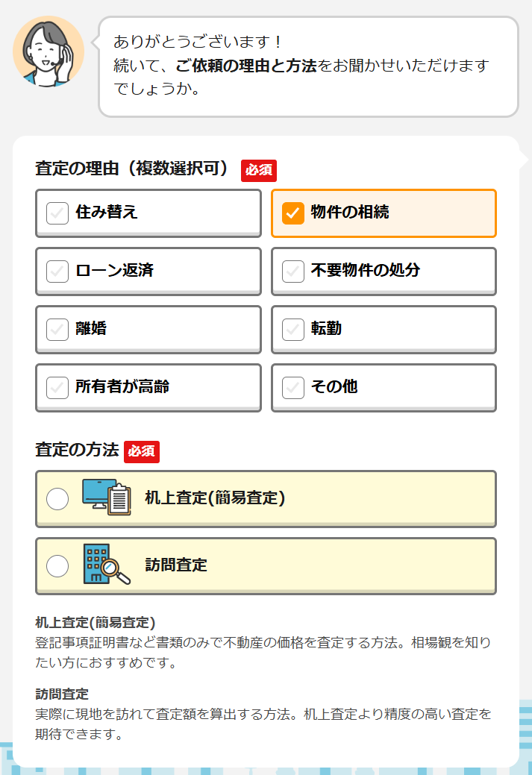Enable the 離婚 checkbox
The width and height of the screenshot is (532, 775).
pos(57,329)
